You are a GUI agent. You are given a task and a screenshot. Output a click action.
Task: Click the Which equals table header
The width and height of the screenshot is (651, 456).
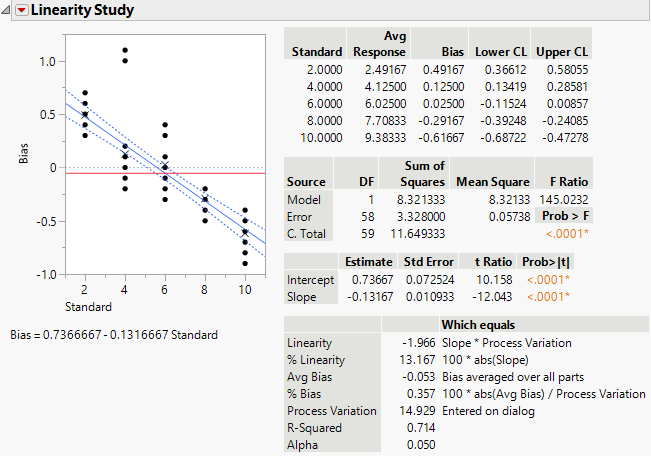[476, 325]
